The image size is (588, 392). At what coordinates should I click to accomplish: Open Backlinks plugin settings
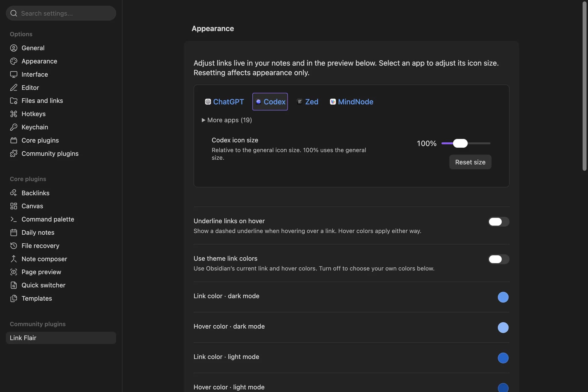(x=61, y=193)
